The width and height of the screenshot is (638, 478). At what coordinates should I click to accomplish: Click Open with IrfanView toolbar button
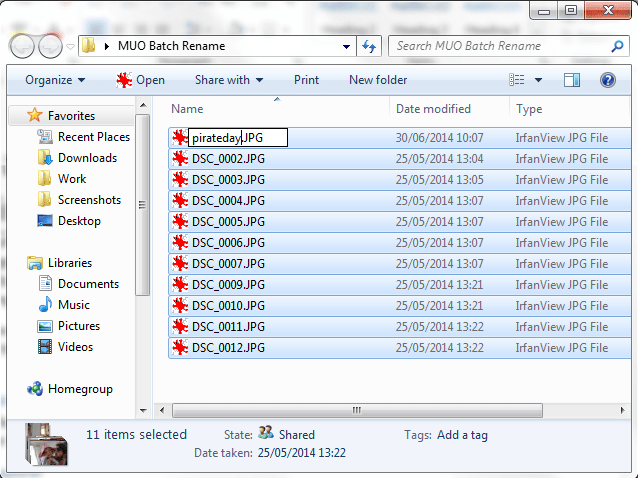tap(140, 80)
